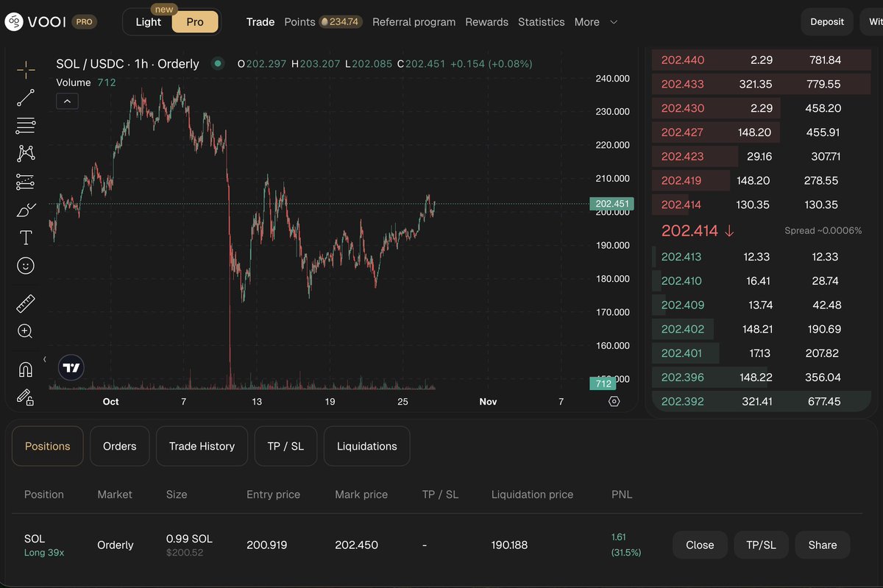The height and width of the screenshot is (588, 883).
Task: Open the XABCD pattern tool
Action: [x=25, y=153]
